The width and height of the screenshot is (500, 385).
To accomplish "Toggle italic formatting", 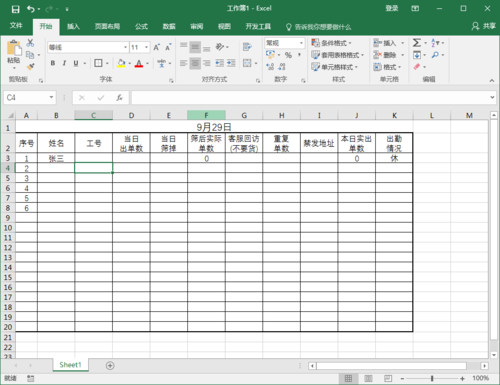I will point(64,63).
